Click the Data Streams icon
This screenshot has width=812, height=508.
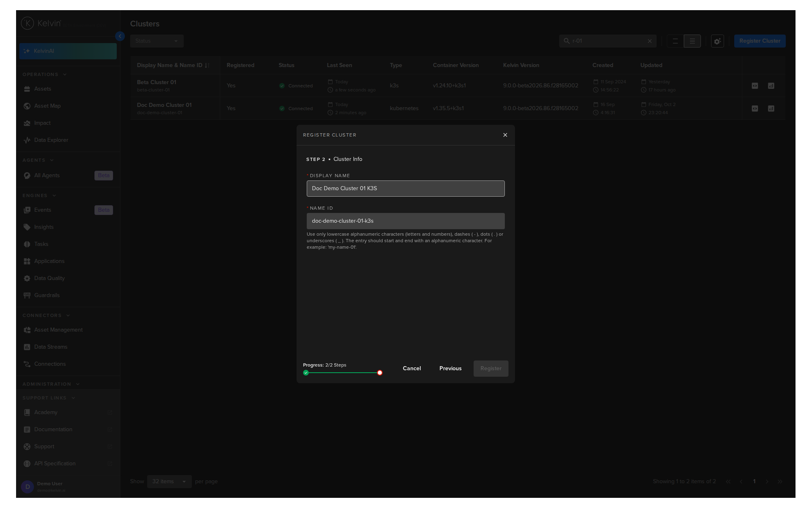click(x=27, y=347)
